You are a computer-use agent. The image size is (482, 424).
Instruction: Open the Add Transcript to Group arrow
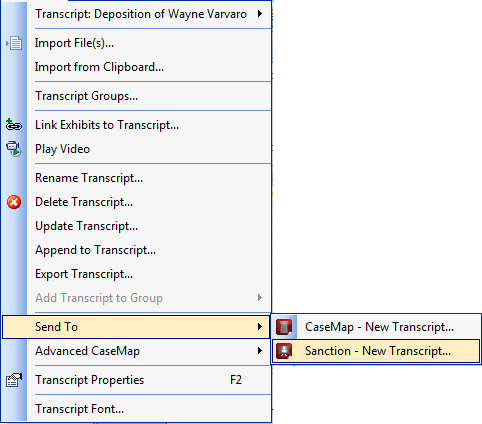260,298
